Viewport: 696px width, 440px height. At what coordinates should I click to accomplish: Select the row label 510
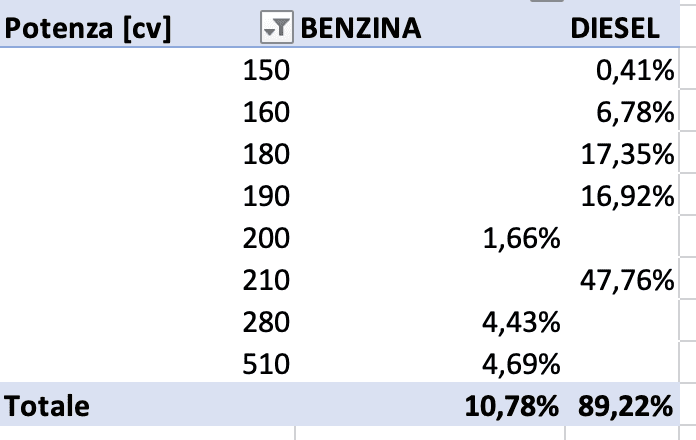266,364
